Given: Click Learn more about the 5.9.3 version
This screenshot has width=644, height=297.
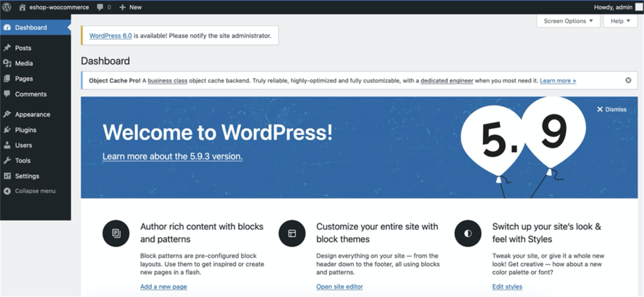Looking at the screenshot, I should (x=172, y=156).
